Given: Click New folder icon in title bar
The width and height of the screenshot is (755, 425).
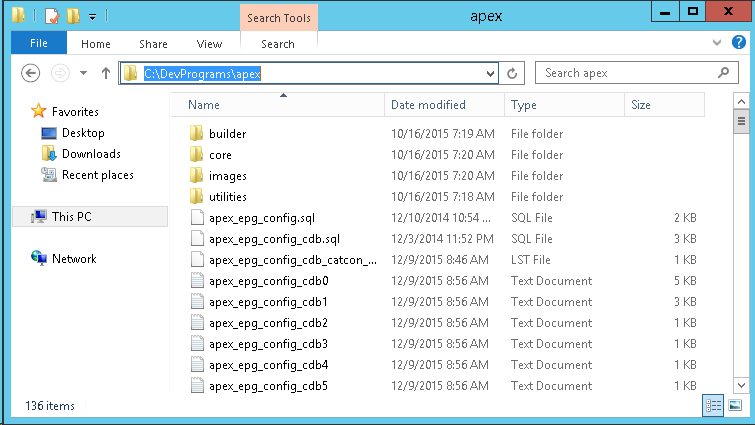Looking at the screenshot, I should click(x=73, y=16).
